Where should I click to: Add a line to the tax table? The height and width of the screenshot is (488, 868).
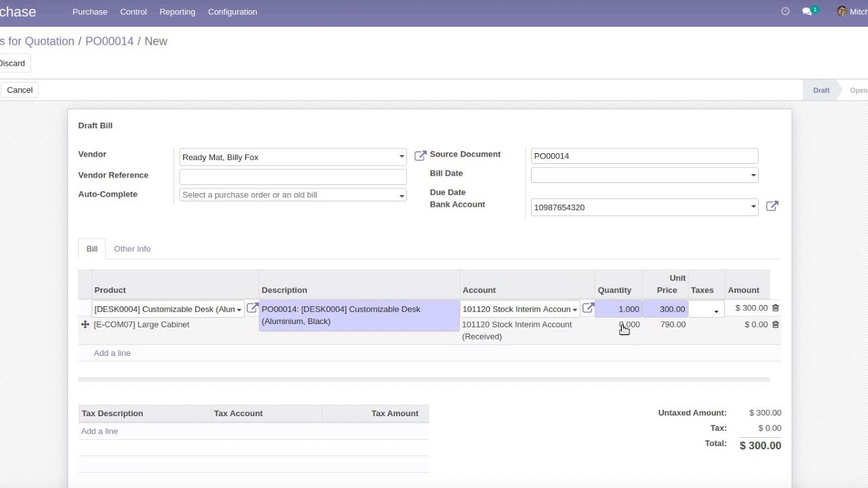(x=99, y=431)
